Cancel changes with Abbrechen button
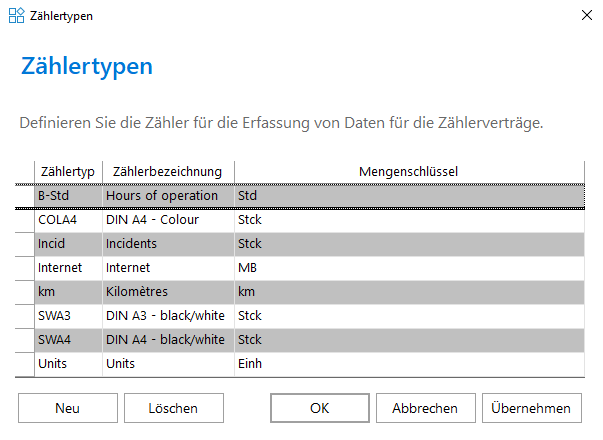 pyautogui.click(x=425, y=408)
